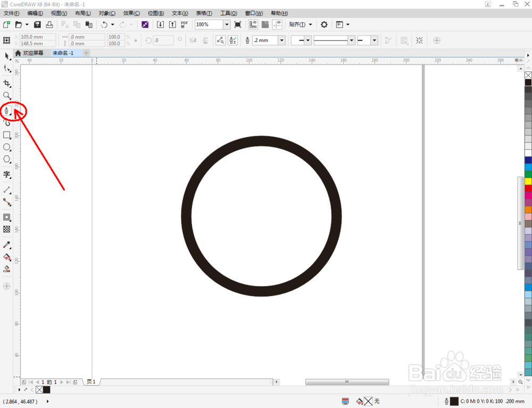The height and width of the screenshot is (408, 532).
Task: Select the Transparency checkerboard tool
Action: click(x=7, y=230)
